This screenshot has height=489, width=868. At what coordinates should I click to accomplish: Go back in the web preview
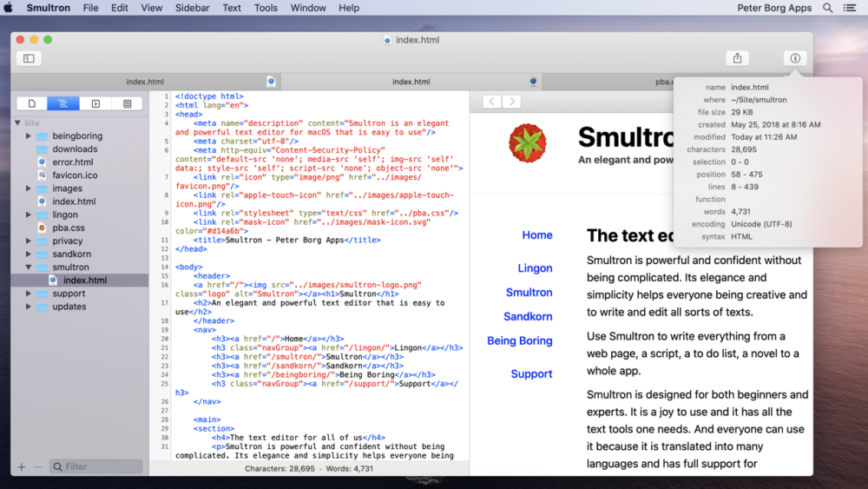click(492, 102)
